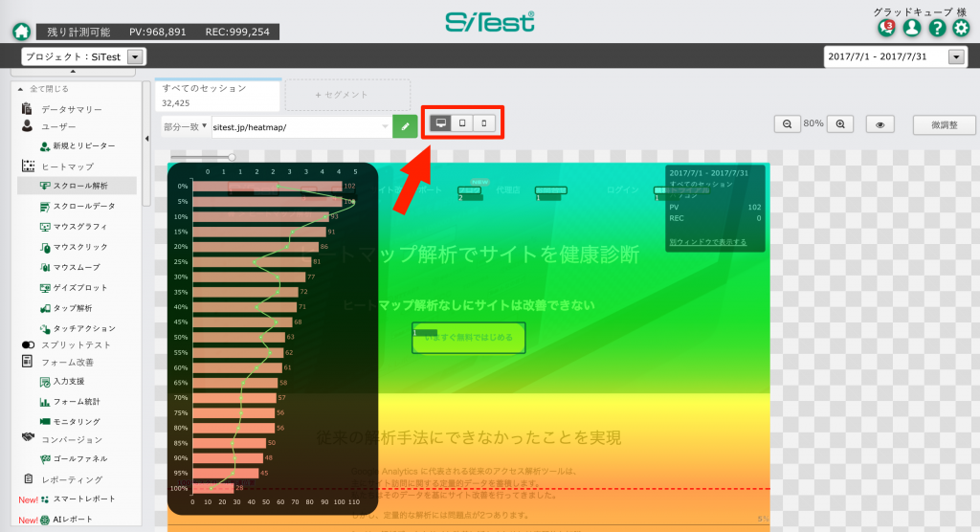Open the プロジェクト：SiTest dropdown

tap(84, 56)
